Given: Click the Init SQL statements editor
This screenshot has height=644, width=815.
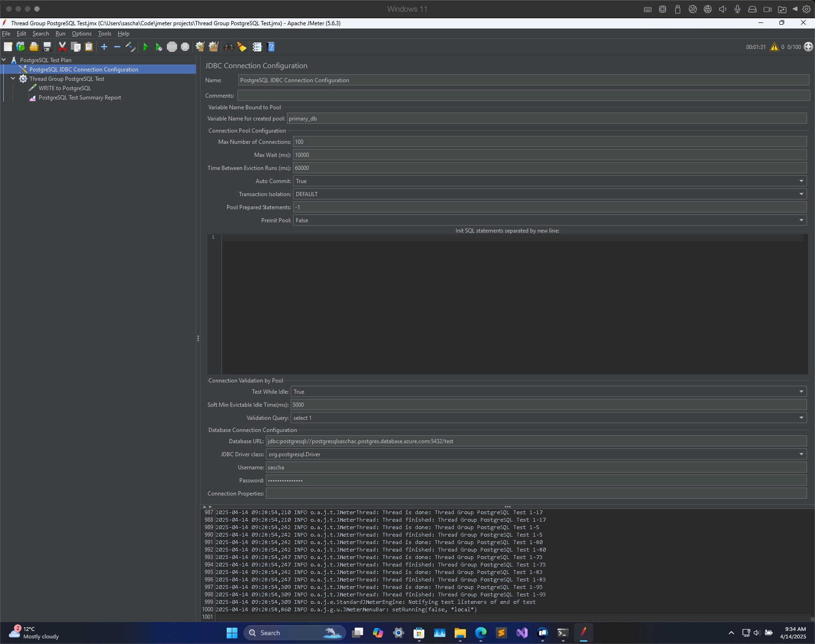Looking at the screenshot, I should tap(514, 304).
